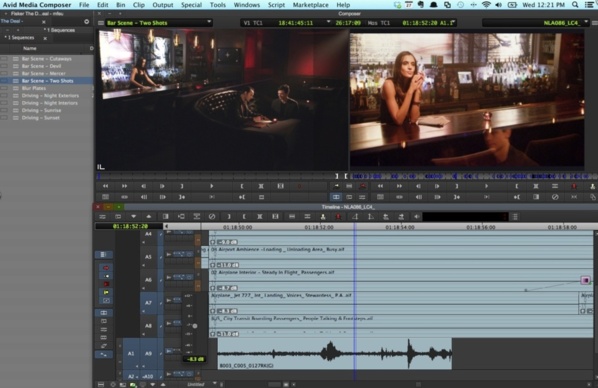Open the Marketplace menu
Viewport: 598px width, 388px height.
(310, 5)
